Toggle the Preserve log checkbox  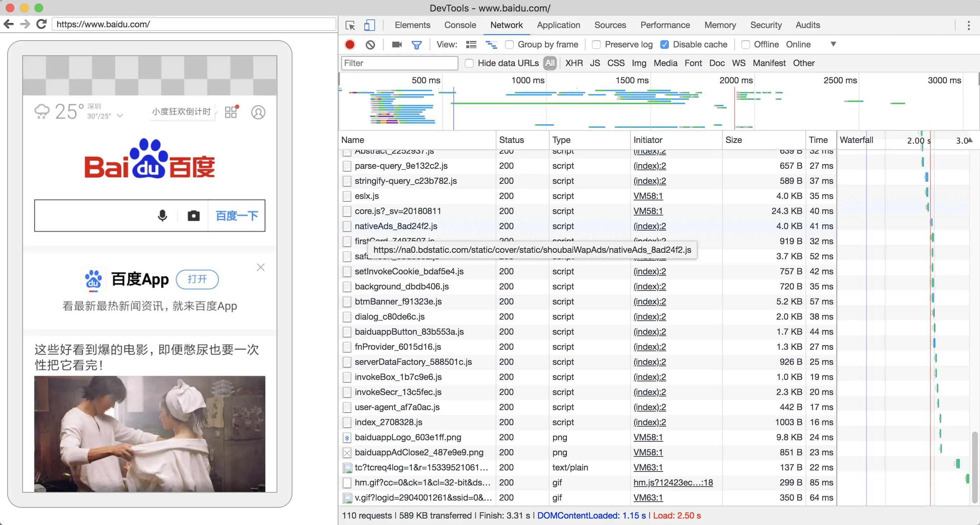596,44
